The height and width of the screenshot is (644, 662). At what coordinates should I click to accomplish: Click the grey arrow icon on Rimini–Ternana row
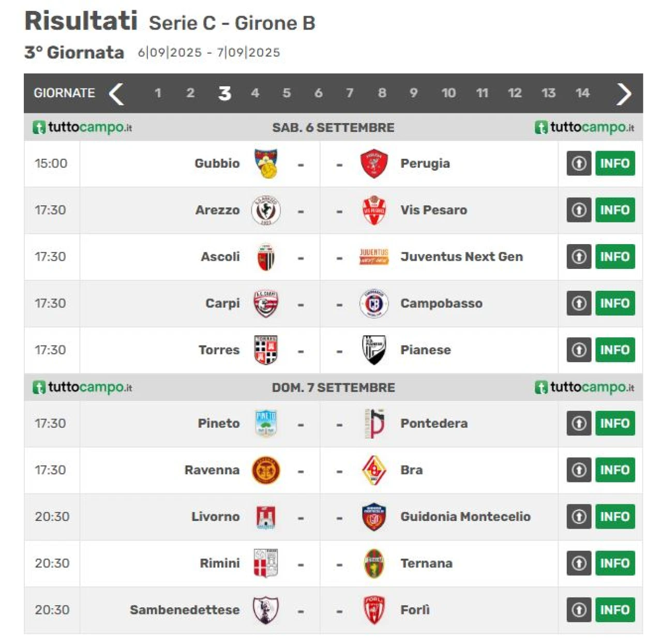pos(579,563)
